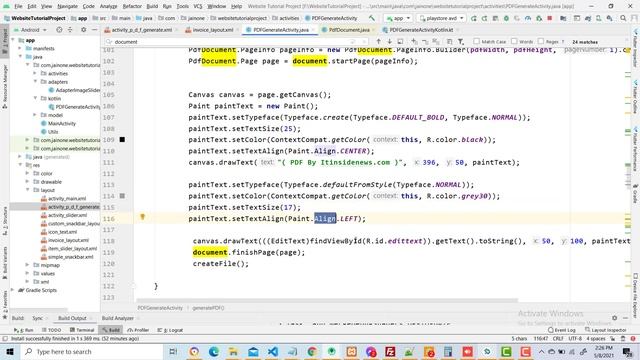Open Layout Inspector in status bar
This screenshot has width=640, height=360.
coord(606,330)
